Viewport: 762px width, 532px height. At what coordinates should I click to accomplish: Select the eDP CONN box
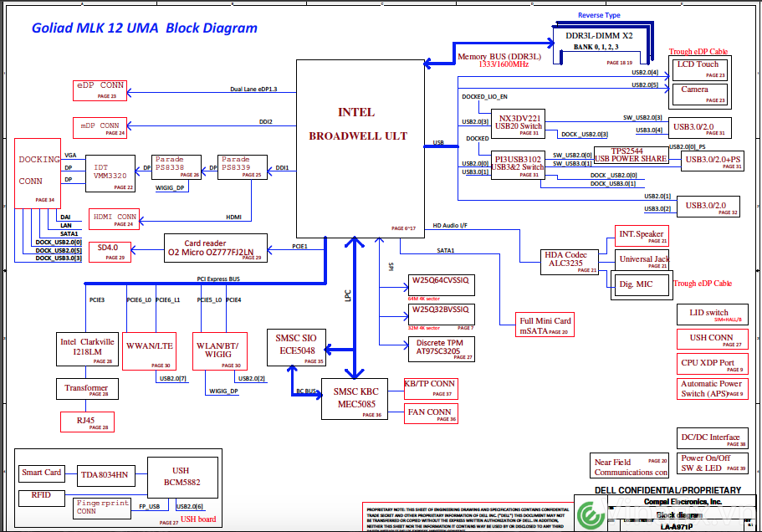[100, 90]
